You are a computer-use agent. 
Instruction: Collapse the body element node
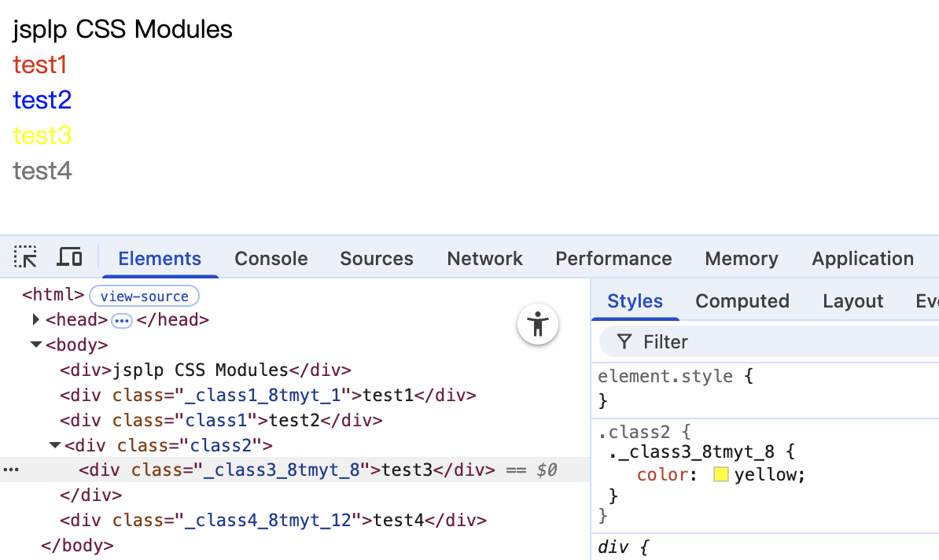(35, 344)
